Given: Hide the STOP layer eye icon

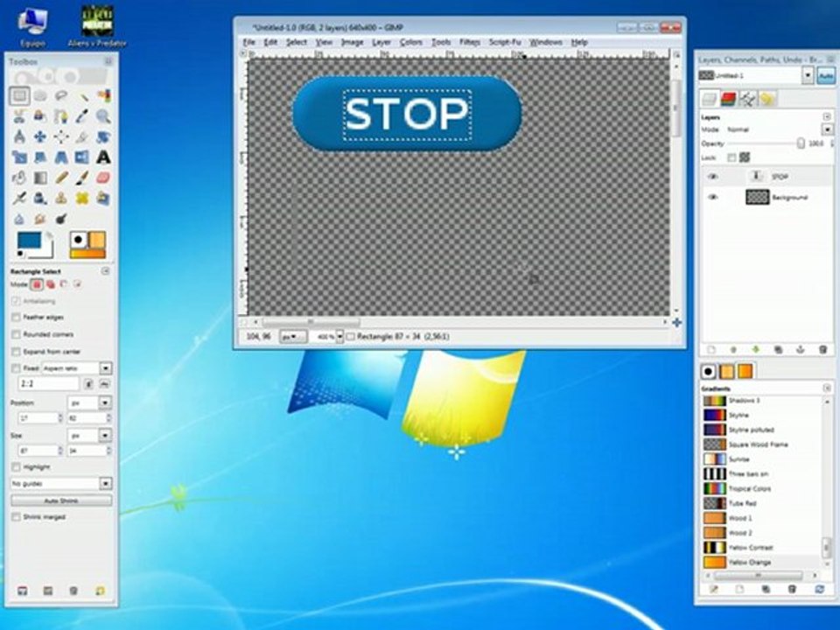Looking at the screenshot, I should click(713, 176).
